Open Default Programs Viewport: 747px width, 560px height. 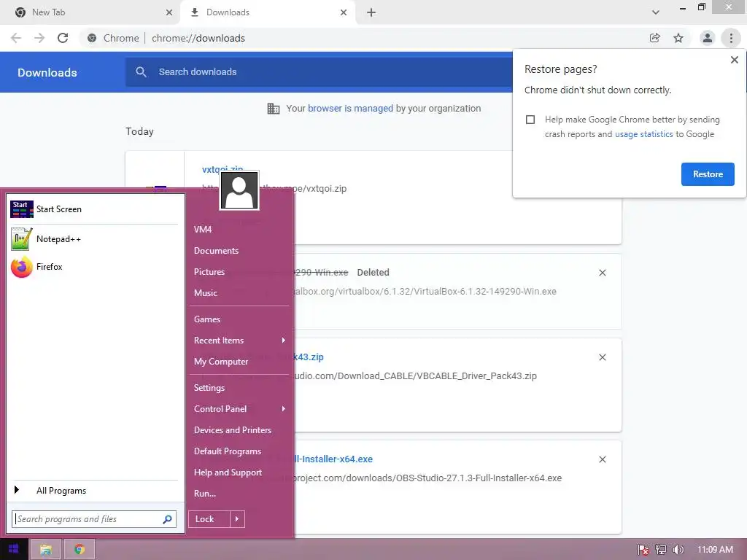(x=228, y=451)
